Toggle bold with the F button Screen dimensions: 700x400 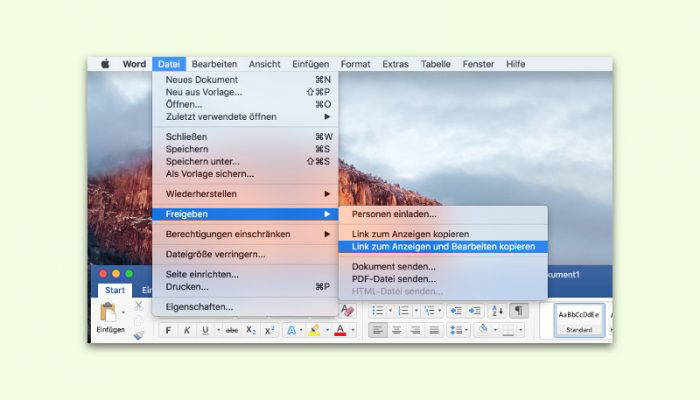[168, 330]
